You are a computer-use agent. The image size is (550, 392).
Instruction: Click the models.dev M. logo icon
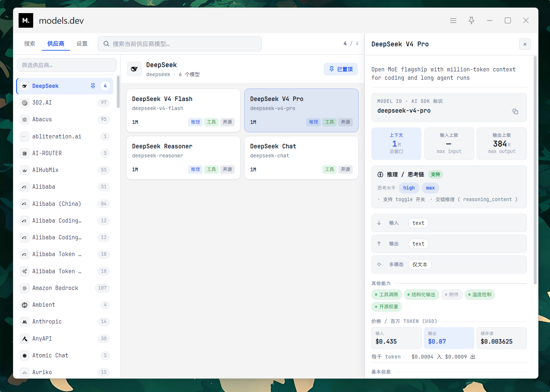(x=26, y=20)
